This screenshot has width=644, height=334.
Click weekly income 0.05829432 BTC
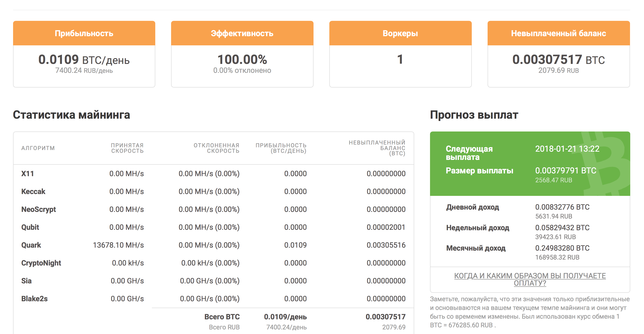click(x=562, y=228)
